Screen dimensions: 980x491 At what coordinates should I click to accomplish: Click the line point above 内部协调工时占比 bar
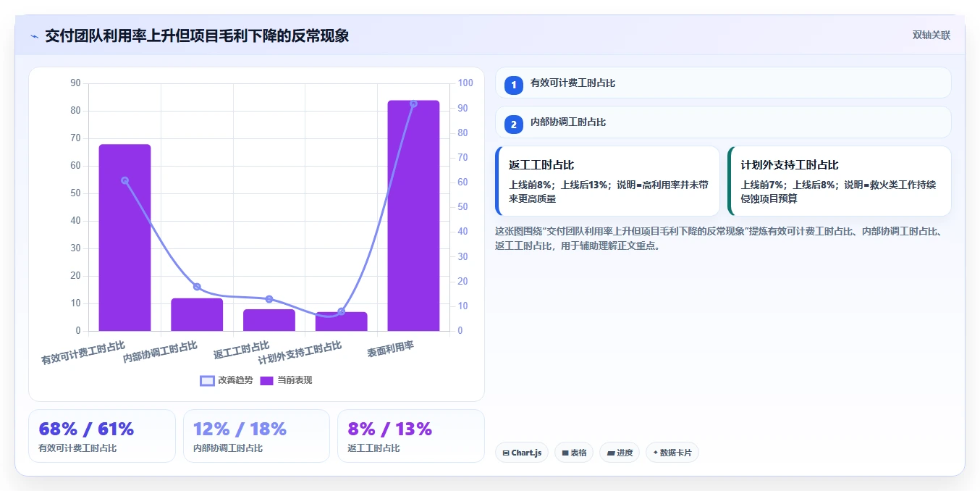click(197, 287)
